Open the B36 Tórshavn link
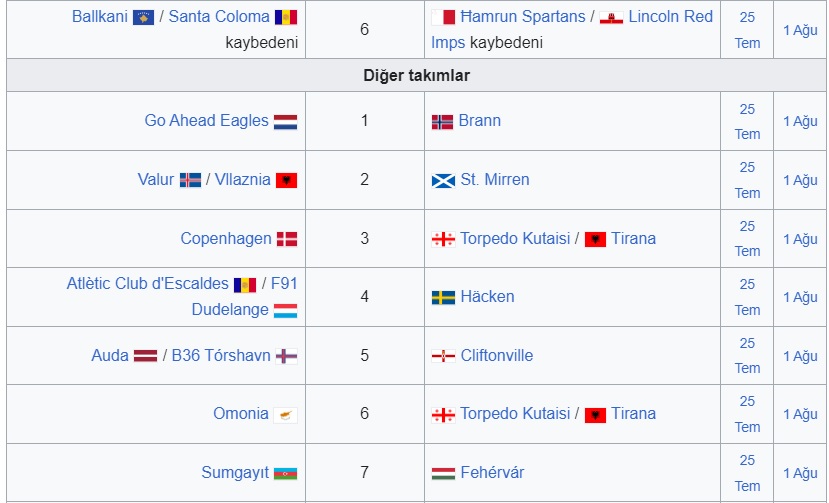 tap(221, 355)
